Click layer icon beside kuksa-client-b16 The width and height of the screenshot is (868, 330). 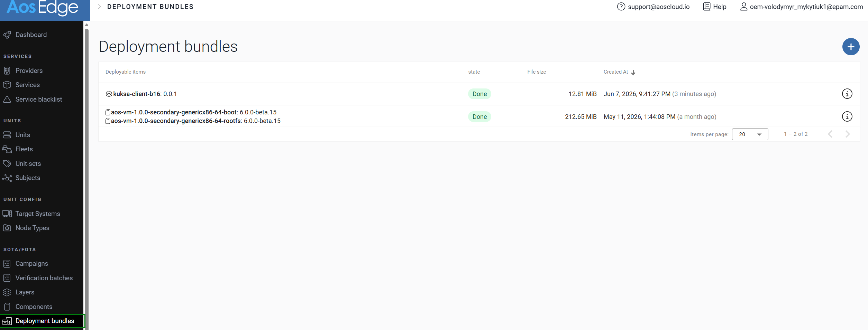109,94
